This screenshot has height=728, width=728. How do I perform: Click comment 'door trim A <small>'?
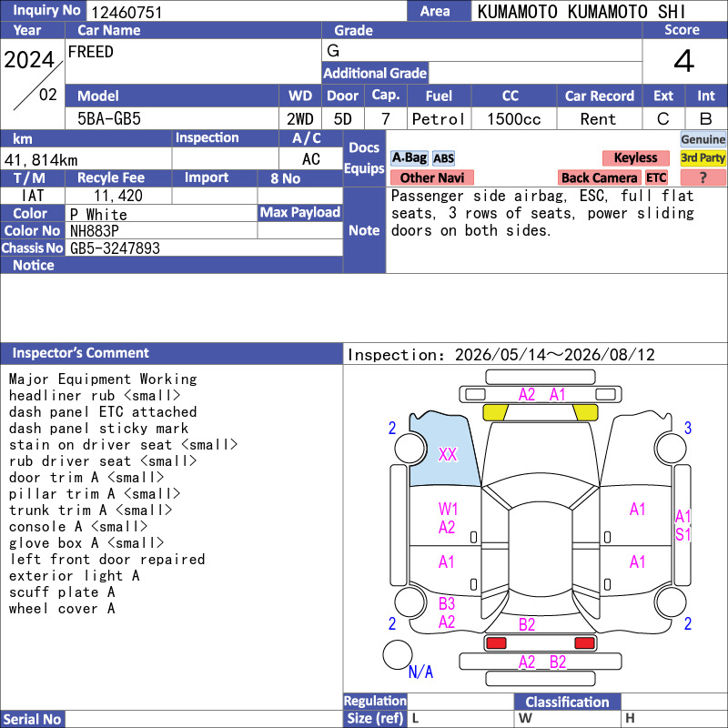pos(86,477)
